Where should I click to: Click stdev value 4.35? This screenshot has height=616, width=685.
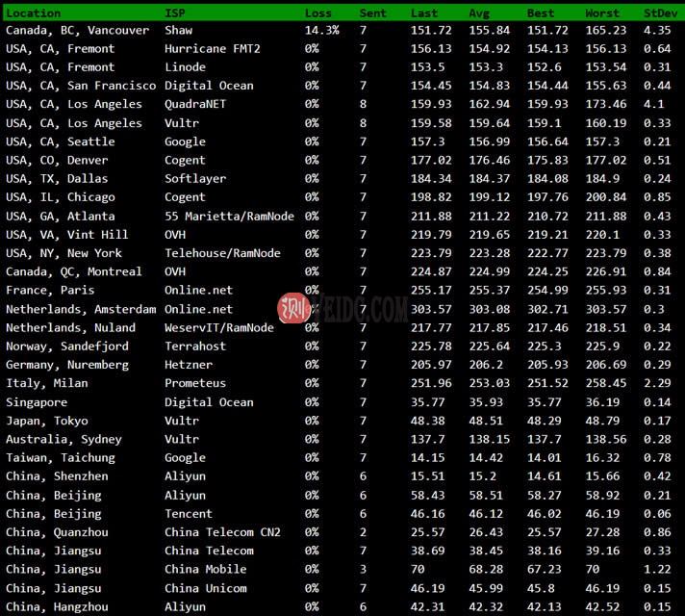(x=657, y=30)
